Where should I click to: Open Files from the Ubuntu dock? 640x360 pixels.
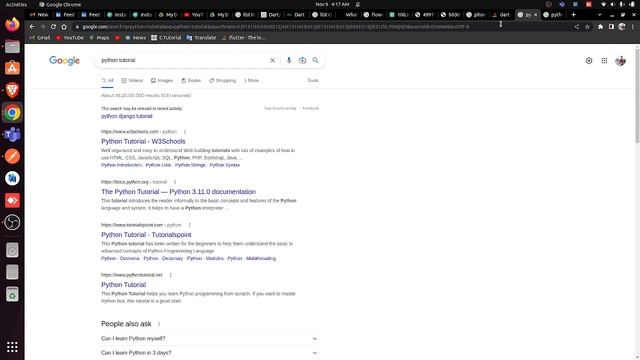click(x=12, y=46)
